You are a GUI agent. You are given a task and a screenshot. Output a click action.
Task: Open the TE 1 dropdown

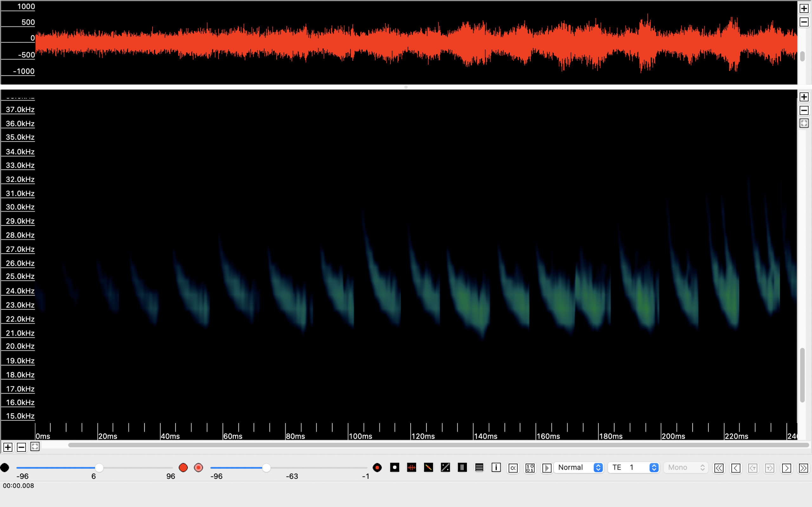click(634, 467)
